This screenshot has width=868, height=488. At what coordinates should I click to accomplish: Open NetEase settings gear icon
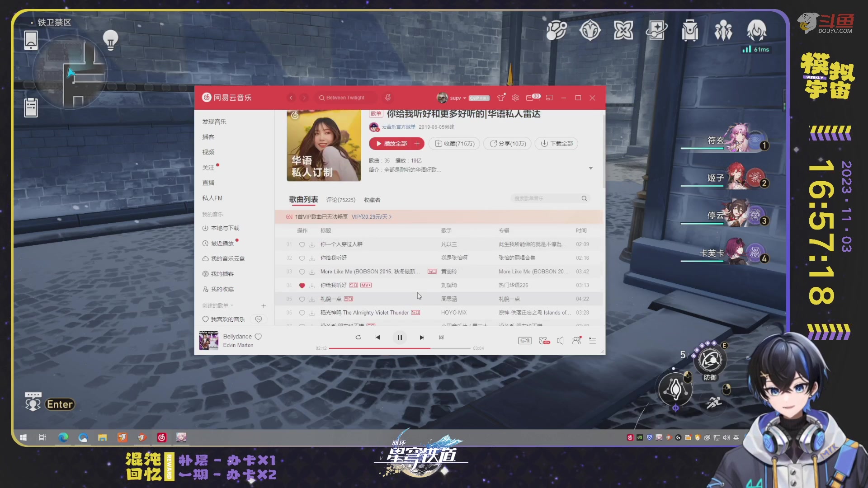515,98
